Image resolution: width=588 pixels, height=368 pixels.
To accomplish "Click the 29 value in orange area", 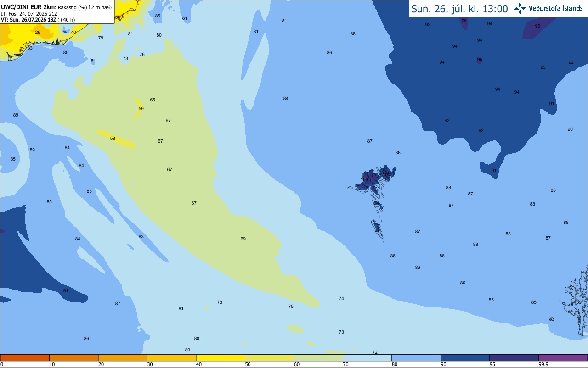I will [x=38, y=32].
